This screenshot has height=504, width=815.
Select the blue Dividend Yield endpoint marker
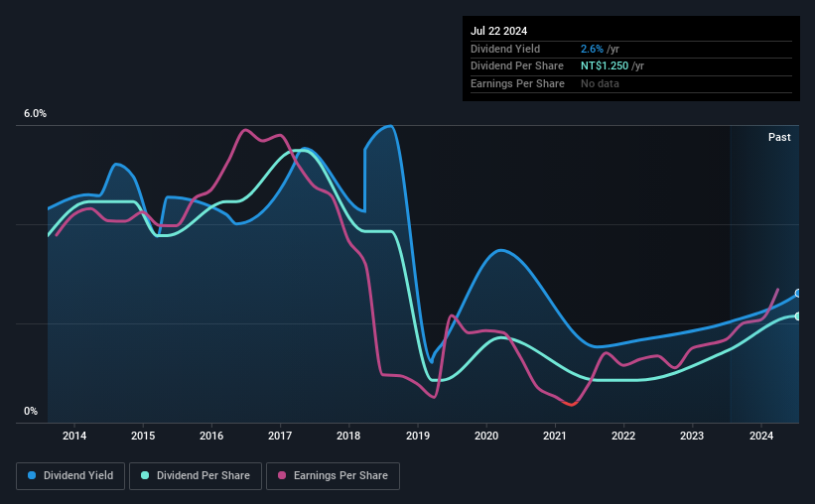click(798, 294)
